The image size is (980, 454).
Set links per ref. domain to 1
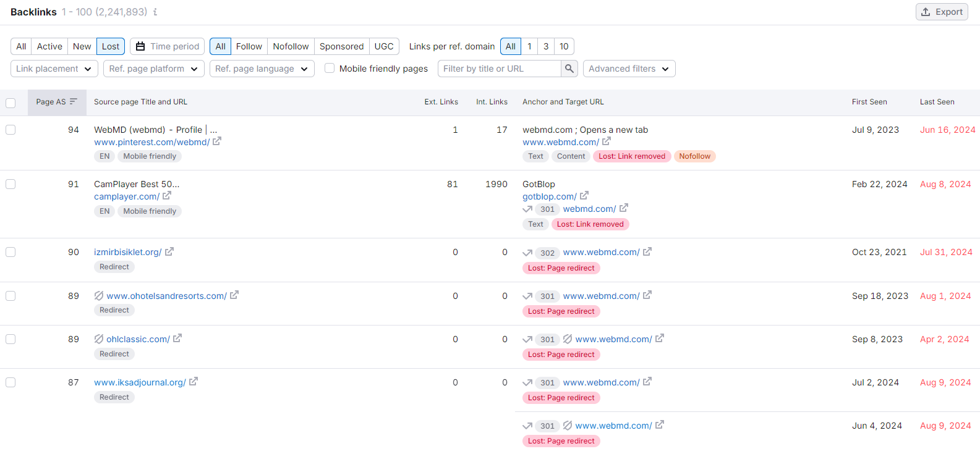529,46
